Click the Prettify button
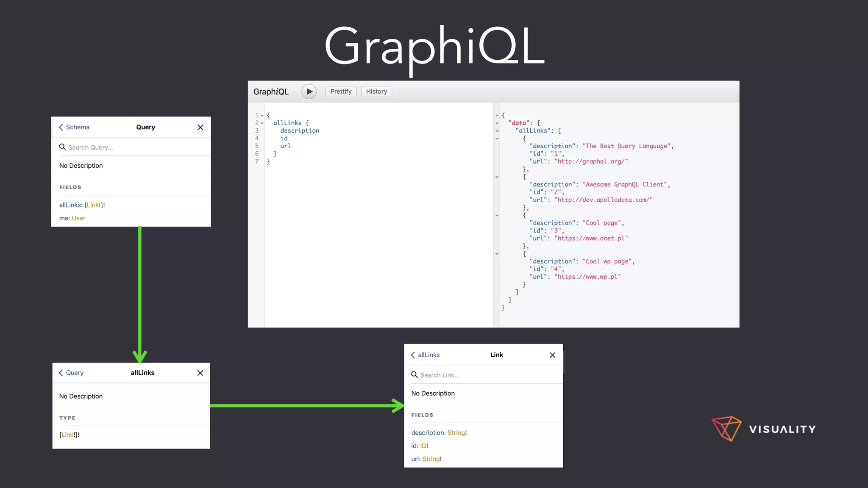Viewport: 868px width, 488px height. [341, 91]
